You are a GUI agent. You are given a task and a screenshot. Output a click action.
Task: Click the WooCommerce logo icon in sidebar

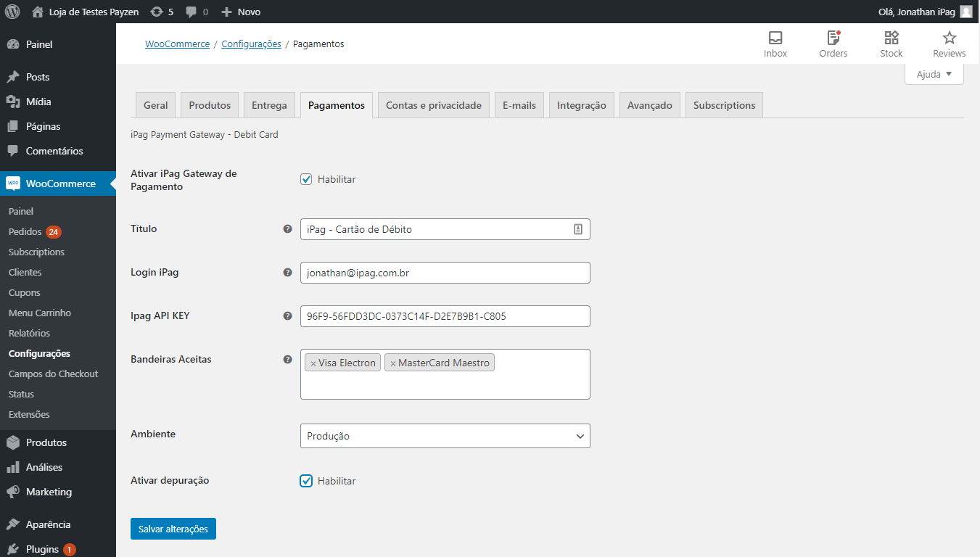[x=13, y=183]
